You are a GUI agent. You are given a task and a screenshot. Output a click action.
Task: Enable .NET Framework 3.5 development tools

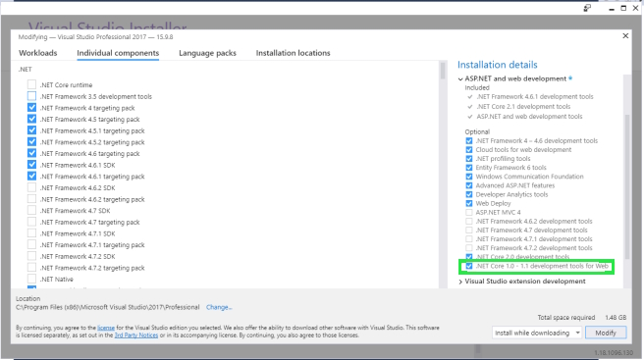pos(31,96)
